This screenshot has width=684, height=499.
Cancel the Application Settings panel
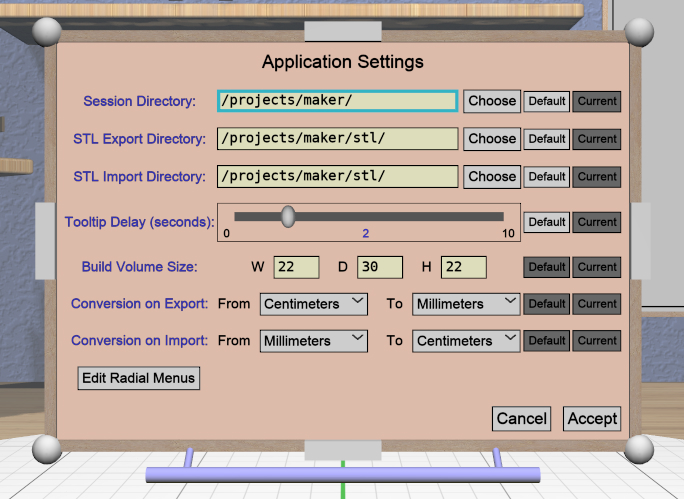coord(522,419)
